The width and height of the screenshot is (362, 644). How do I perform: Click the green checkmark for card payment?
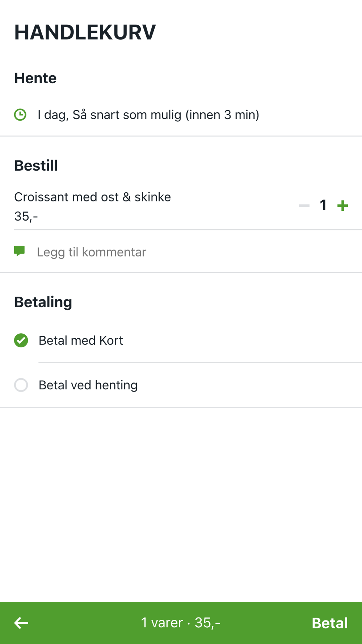(x=21, y=340)
